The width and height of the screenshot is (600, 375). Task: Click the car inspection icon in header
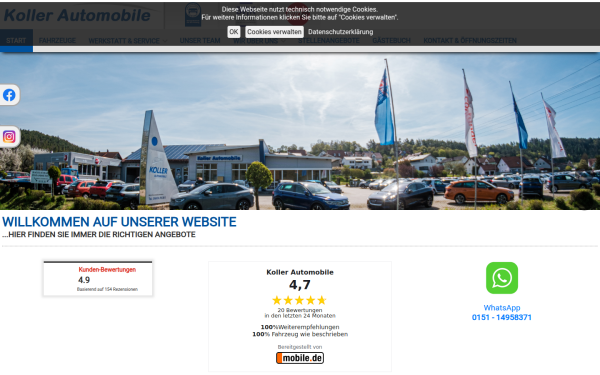click(193, 15)
